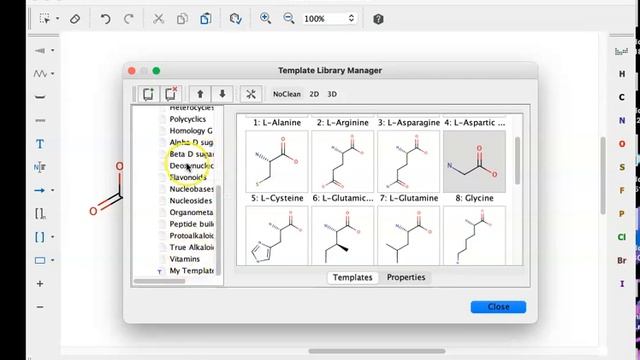This screenshot has width=640, height=360.
Task: Move template down with arrow
Action: 222,94
